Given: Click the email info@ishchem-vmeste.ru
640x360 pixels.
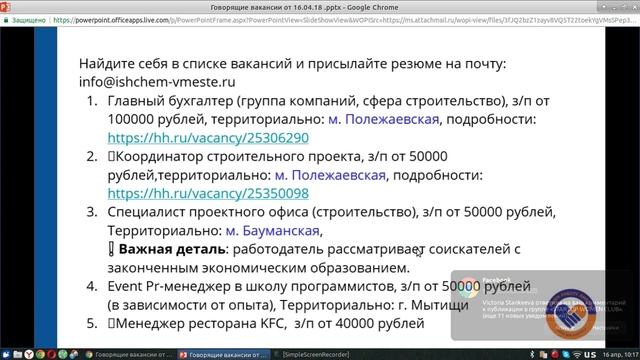Looking at the screenshot, I should 157,82.
